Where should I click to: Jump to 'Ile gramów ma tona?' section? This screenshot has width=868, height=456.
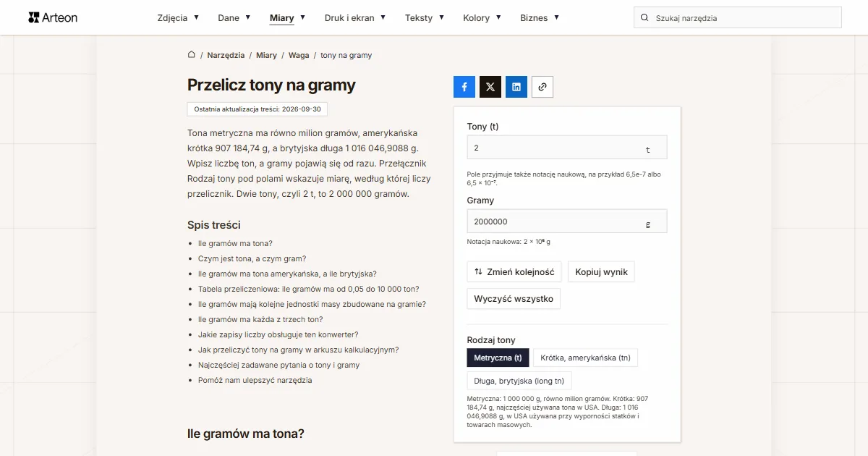tap(235, 243)
